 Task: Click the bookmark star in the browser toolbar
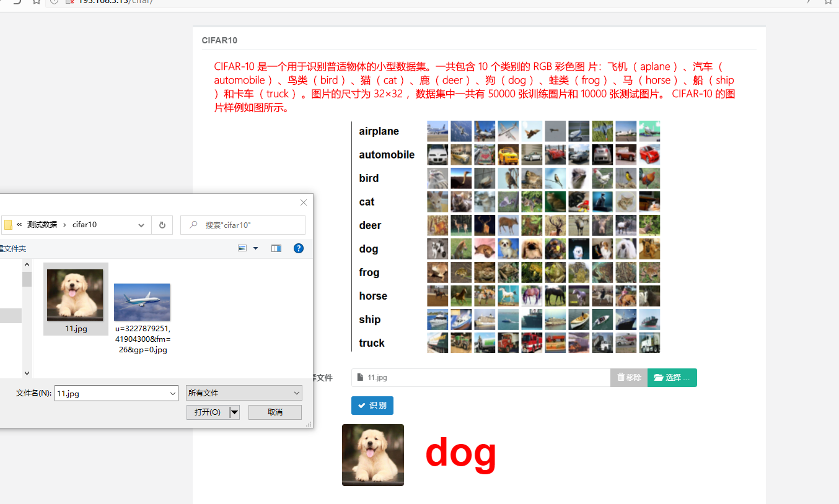828,2
